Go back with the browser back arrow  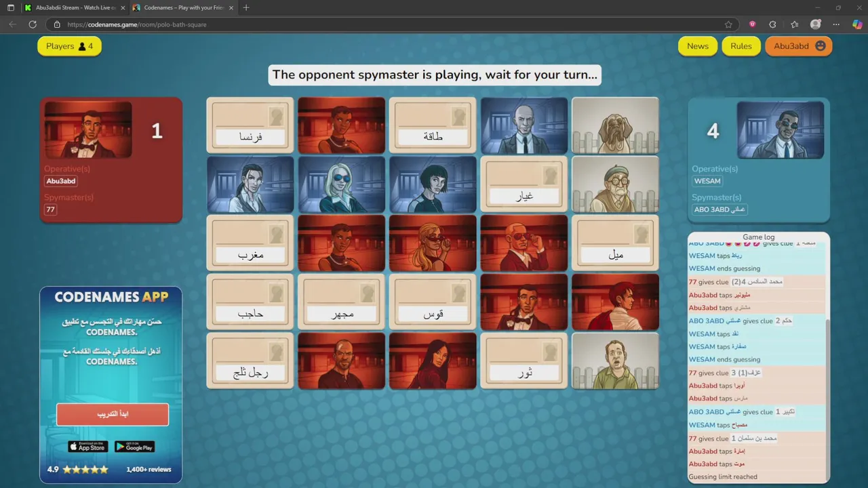pyautogui.click(x=12, y=24)
